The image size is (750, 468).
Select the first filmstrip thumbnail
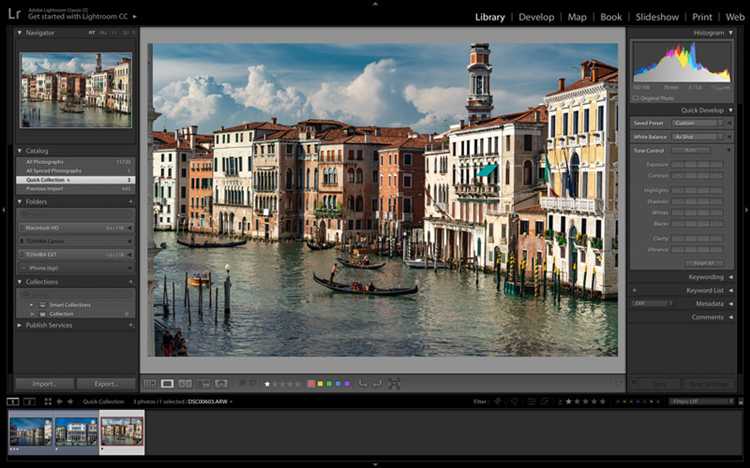[x=31, y=432]
